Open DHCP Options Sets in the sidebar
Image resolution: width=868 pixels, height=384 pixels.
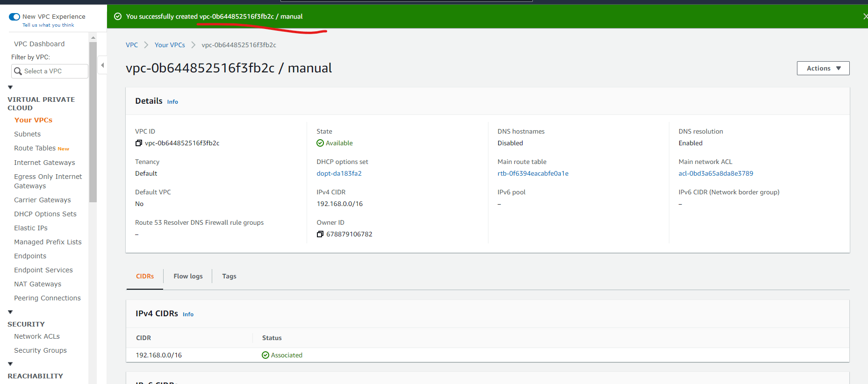click(x=45, y=214)
